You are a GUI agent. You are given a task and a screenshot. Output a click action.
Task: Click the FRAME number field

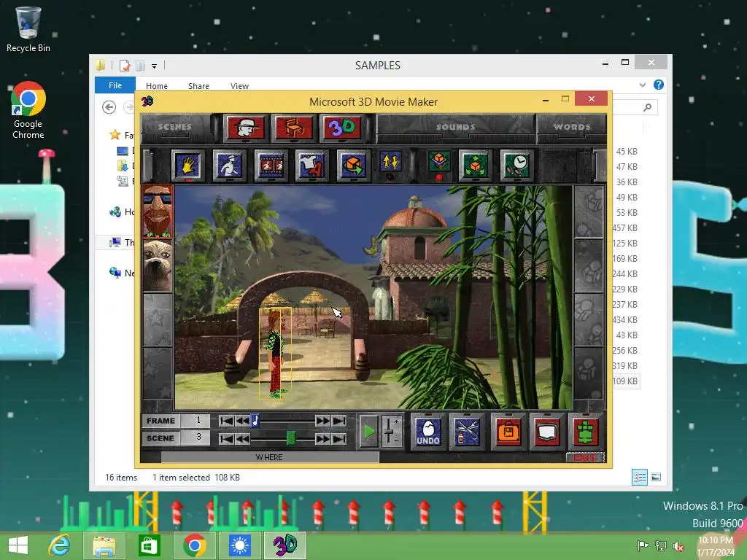[x=196, y=421]
